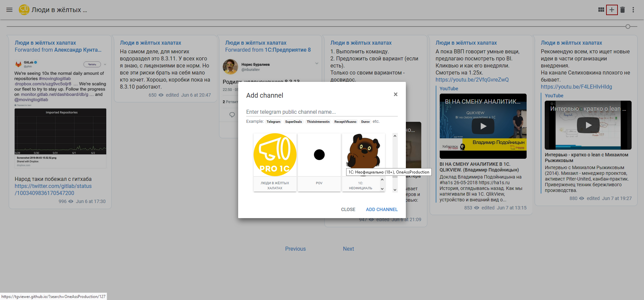Click the 'Jun 7 at 19:27' timestamp
This screenshot has height=300, width=644.
pyautogui.click(x=617, y=198)
